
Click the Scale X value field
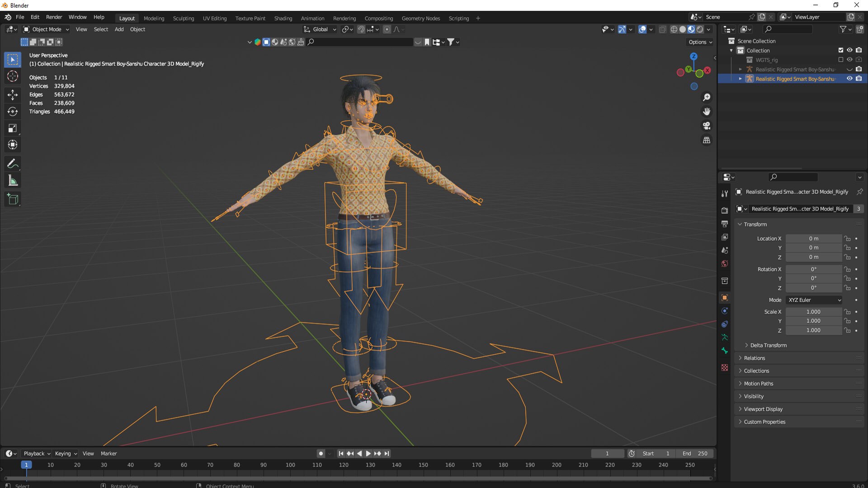[813, 312]
